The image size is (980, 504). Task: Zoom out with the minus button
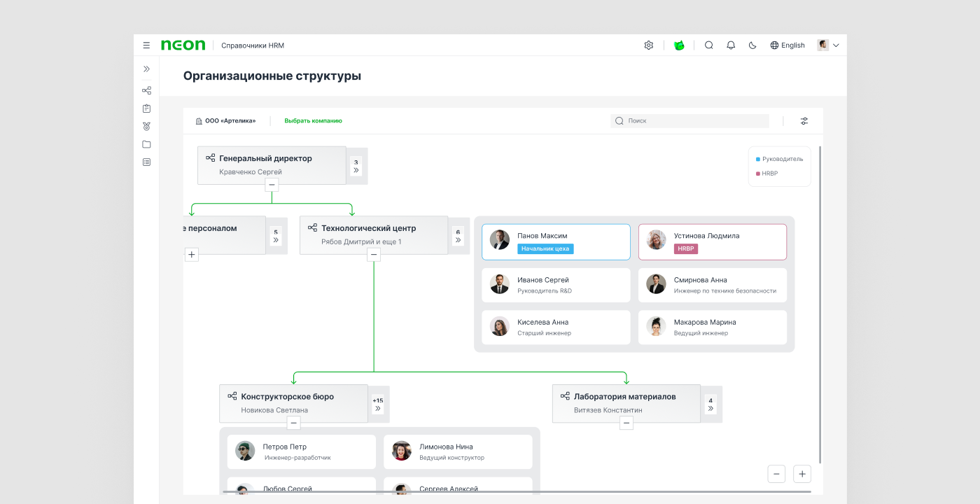776,474
